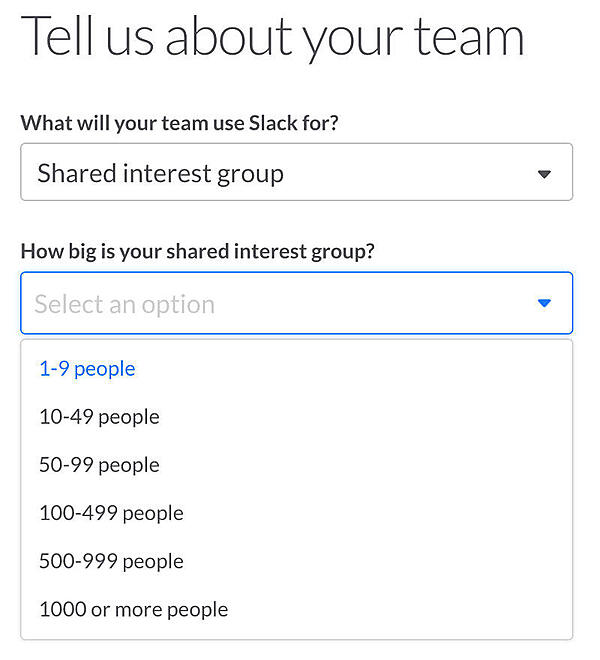Pick the '50-99 people' option
This screenshot has height=660, width=600.
click(99, 465)
